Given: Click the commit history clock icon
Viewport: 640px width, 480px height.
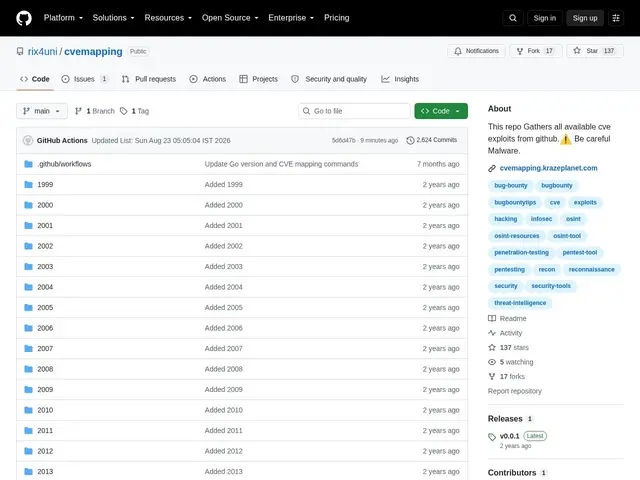Looking at the screenshot, I should click(410, 140).
